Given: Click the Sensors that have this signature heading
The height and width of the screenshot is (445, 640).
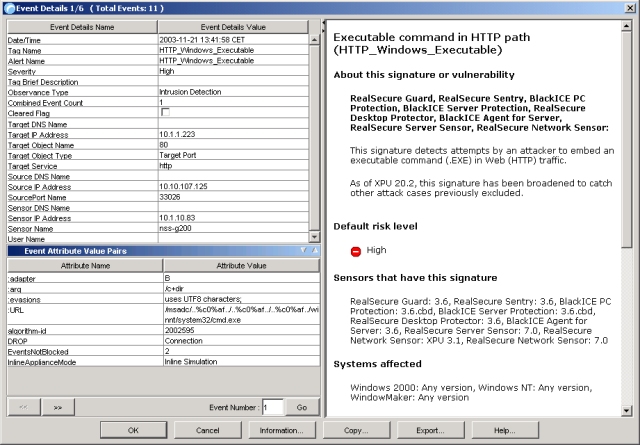Looking at the screenshot, I should tap(415, 278).
